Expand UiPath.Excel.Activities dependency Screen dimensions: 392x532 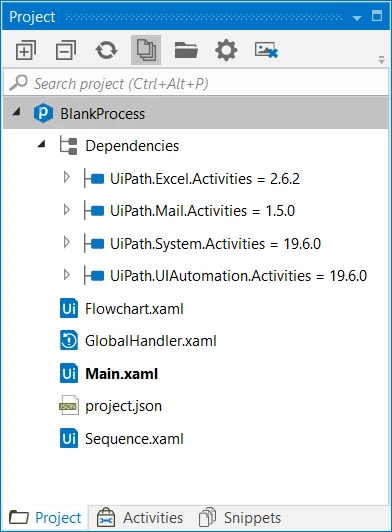(x=67, y=177)
